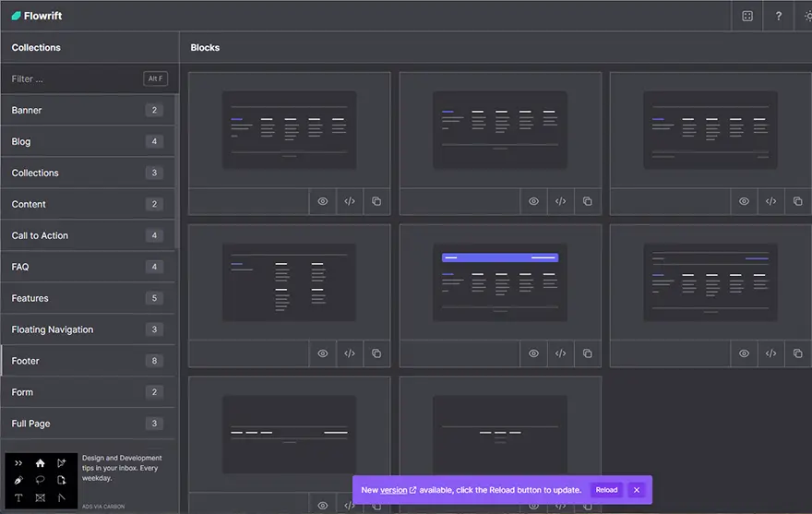
Task: Toggle the light/dark theme sun icon
Action: pos(806,16)
